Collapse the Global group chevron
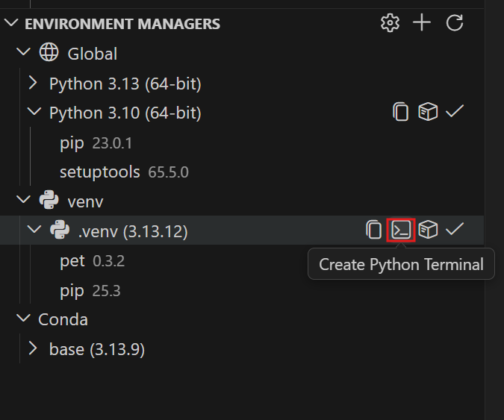Viewport: 504px width, 420px height. [x=23, y=53]
